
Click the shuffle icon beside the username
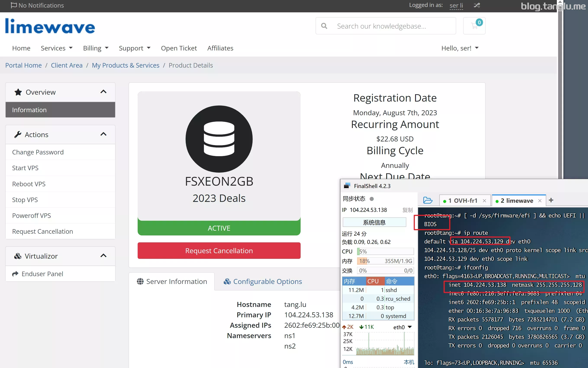coord(477,5)
